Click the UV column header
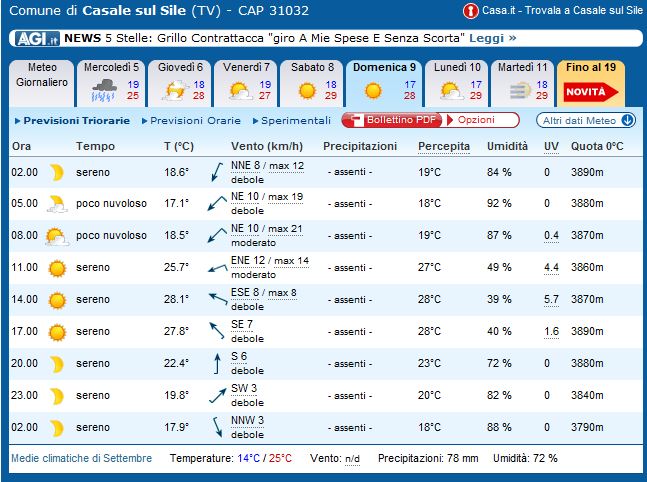The width and height of the screenshot is (647, 482). pyautogui.click(x=551, y=146)
